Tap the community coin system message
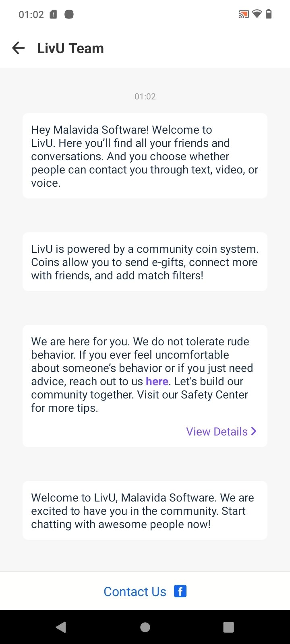Image resolution: width=290 pixels, height=644 pixels. pos(145,262)
